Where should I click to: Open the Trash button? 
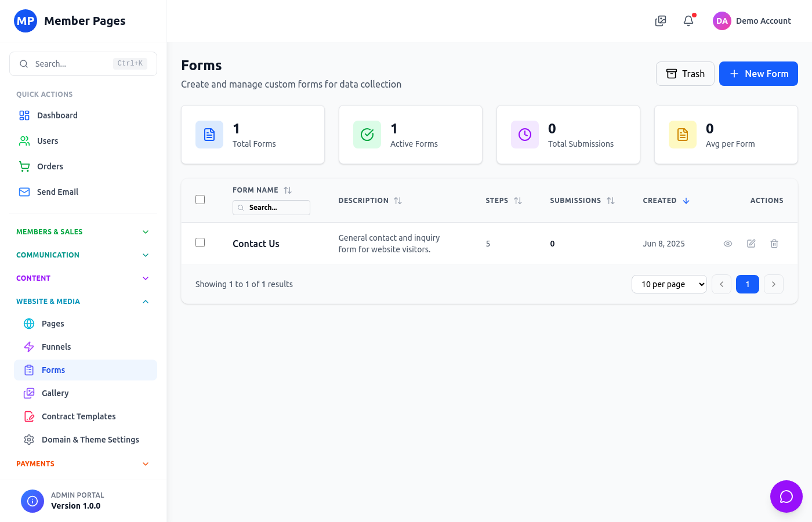point(685,74)
